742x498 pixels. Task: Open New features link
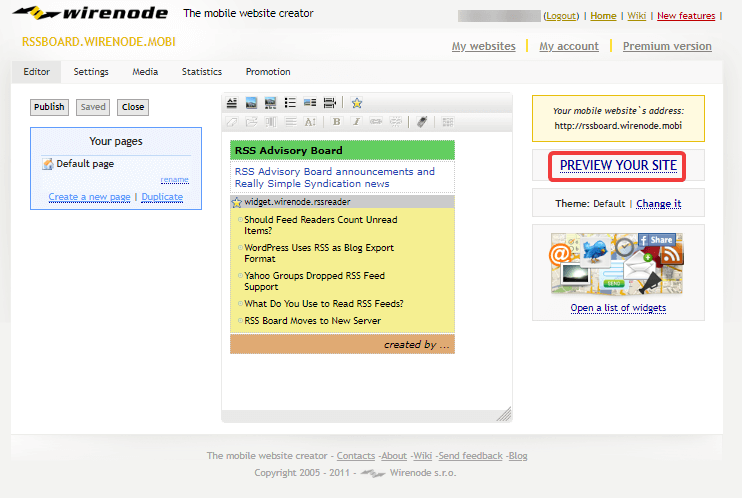(x=686, y=16)
